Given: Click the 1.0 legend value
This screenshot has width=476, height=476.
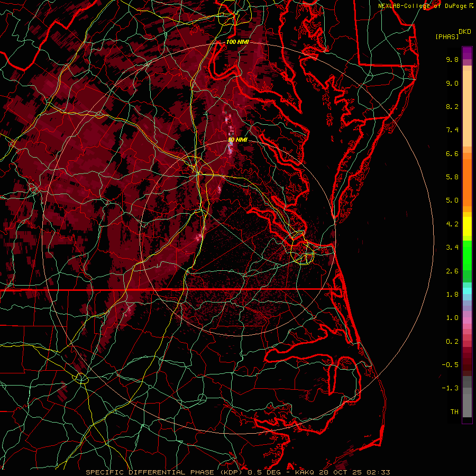Looking at the screenshot, I should click(452, 318).
